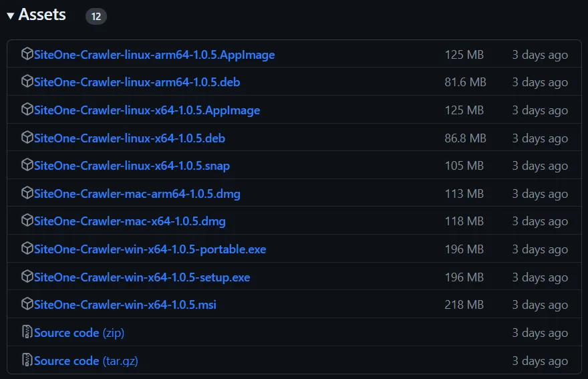Click the package icon beside linux-arm64 AppImage

[27, 54]
